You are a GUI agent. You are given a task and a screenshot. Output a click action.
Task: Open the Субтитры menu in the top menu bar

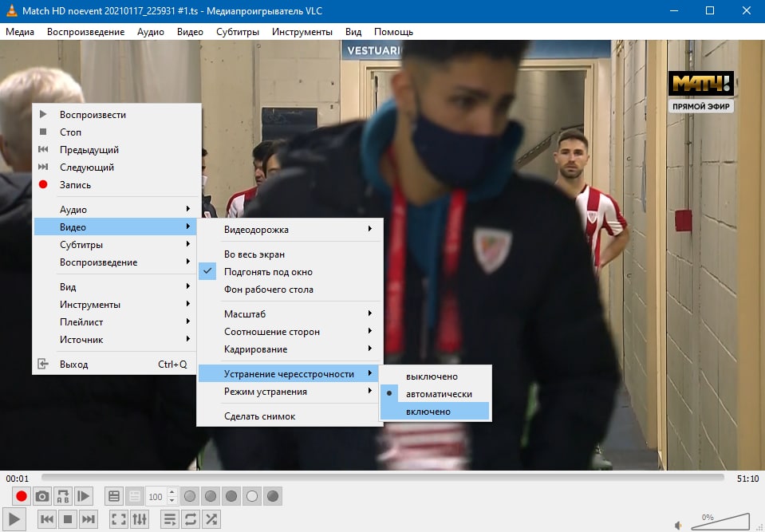pyautogui.click(x=238, y=32)
